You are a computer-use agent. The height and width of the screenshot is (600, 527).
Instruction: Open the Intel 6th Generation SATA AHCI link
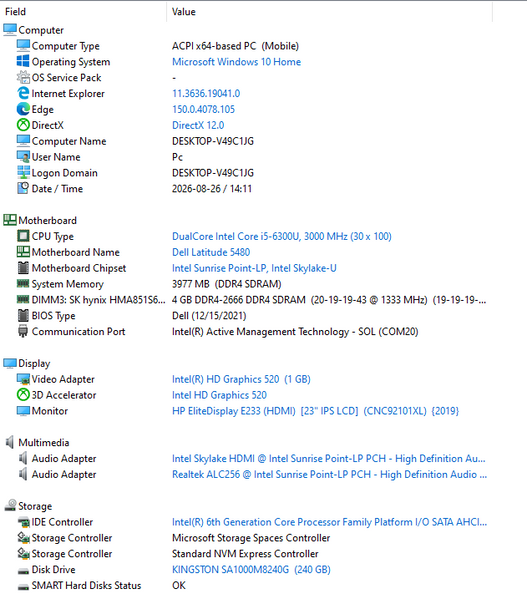(330, 522)
